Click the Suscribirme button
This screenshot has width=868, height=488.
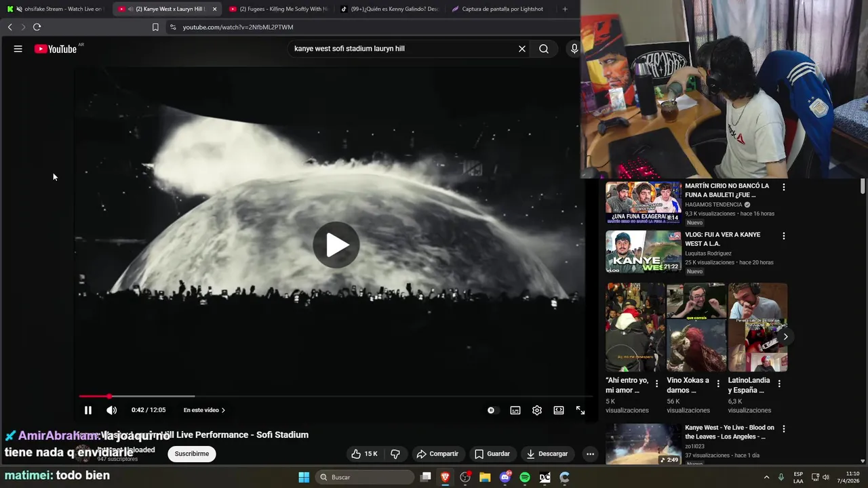pyautogui.click(x=192, y=453)
